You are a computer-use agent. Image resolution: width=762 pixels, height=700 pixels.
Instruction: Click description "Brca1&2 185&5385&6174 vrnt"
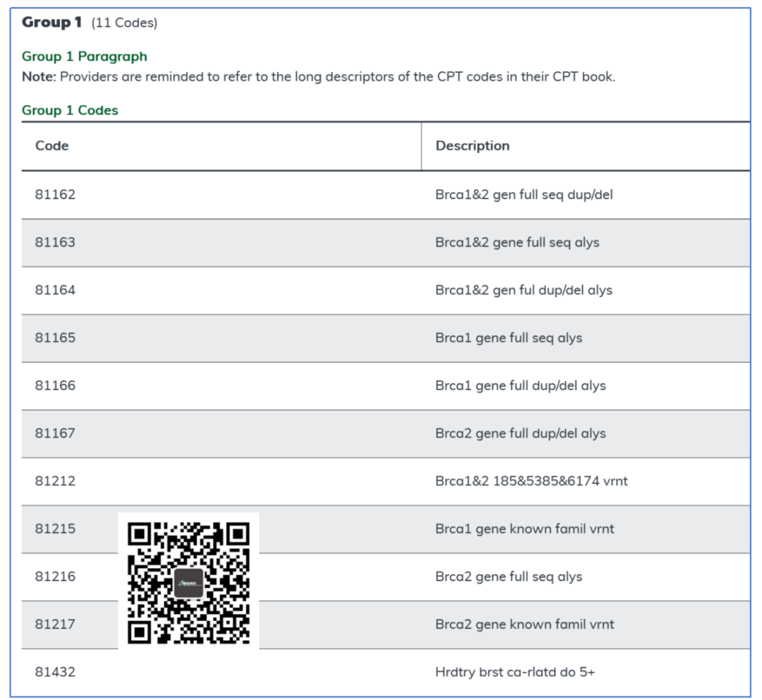[x=531, y=481]
